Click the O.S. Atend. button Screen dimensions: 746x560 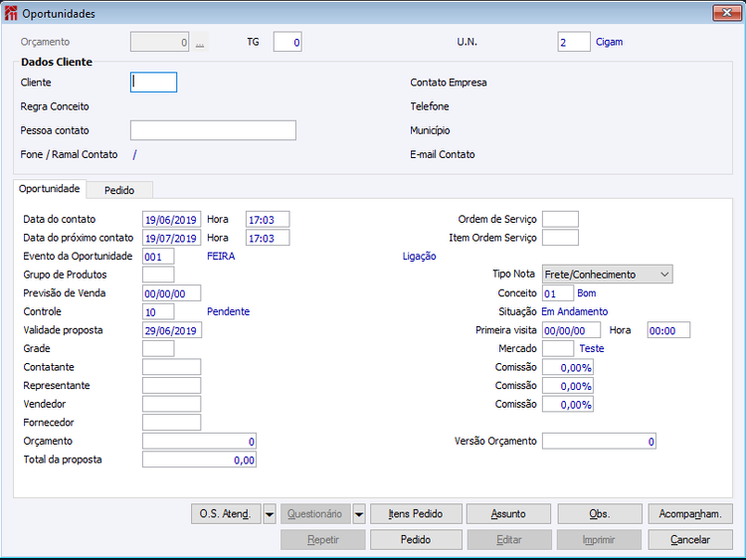pos(226,514)
